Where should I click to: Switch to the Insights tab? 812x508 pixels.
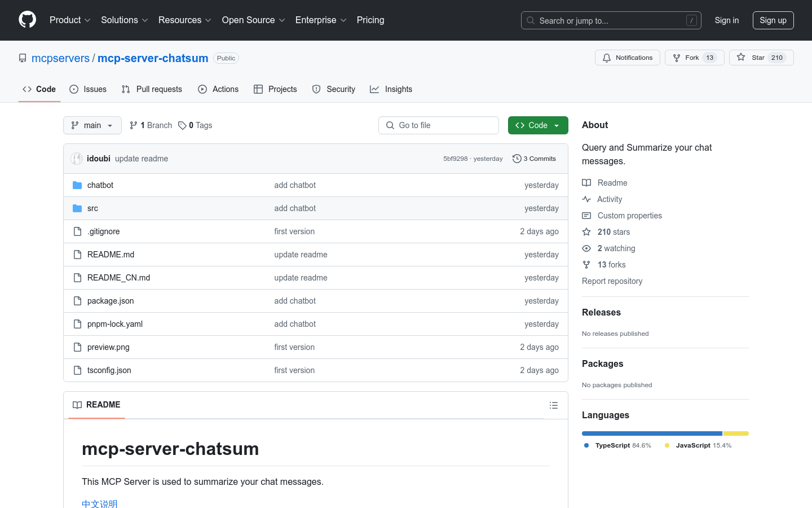391,89
